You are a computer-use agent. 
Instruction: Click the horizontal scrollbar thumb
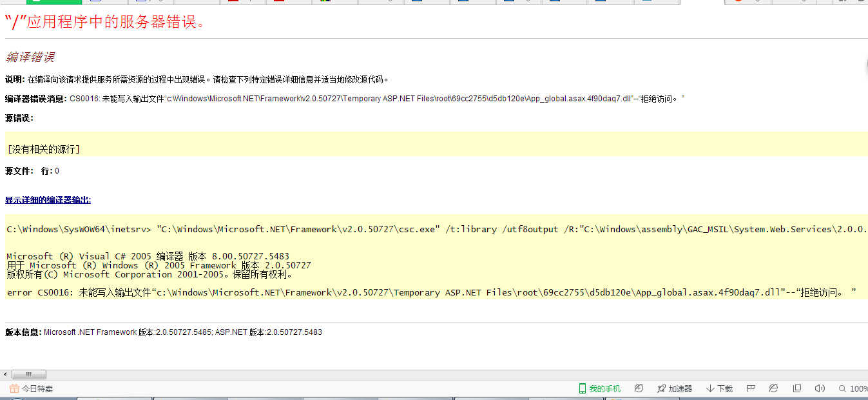pyautogui.click(x=29, y=374)
